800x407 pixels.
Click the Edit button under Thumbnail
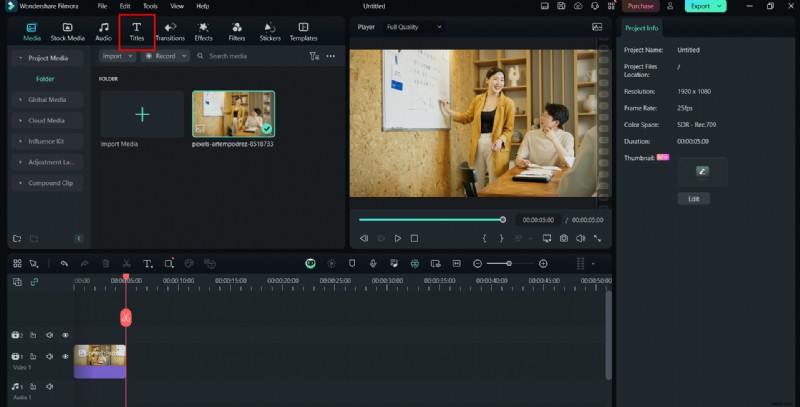693,198
